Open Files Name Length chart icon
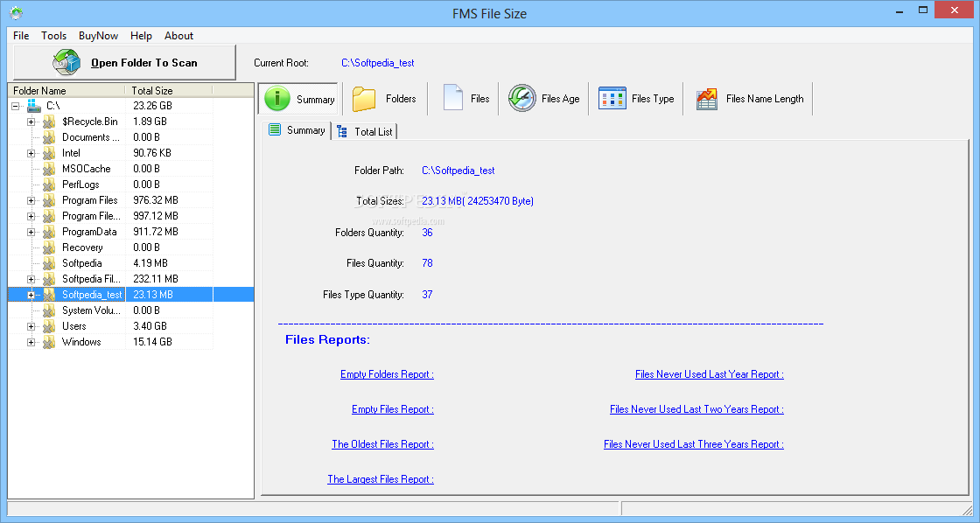 point(707,99)
